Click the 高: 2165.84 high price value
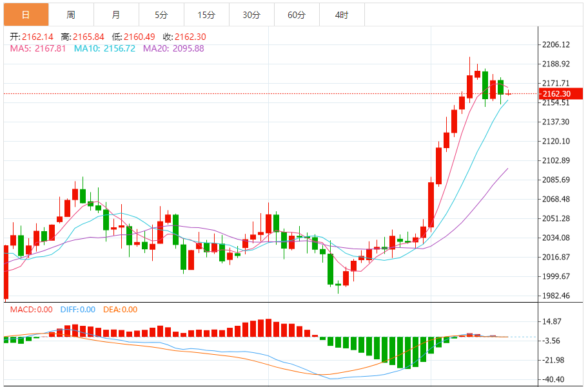This screenshot has width=588, height=387. (x=83, y=37)
